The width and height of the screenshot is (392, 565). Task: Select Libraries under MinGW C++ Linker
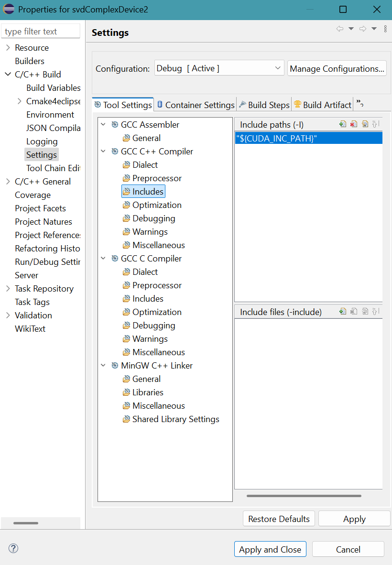pos(148,392)
